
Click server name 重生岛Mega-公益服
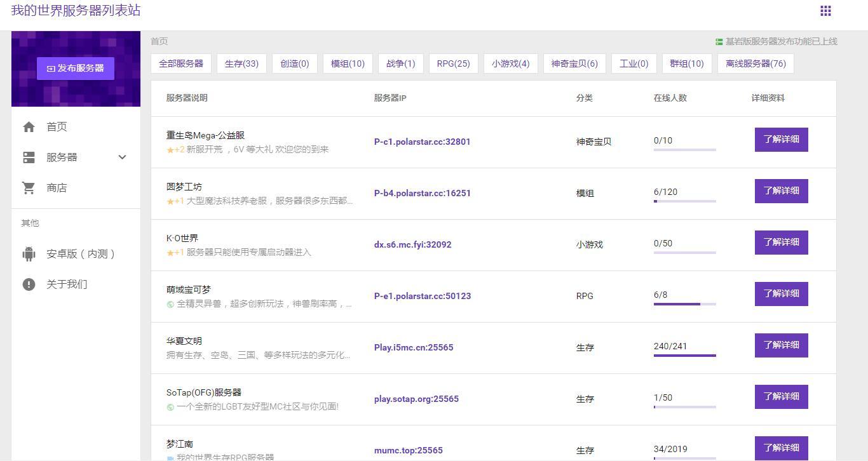tap(205, 136)
